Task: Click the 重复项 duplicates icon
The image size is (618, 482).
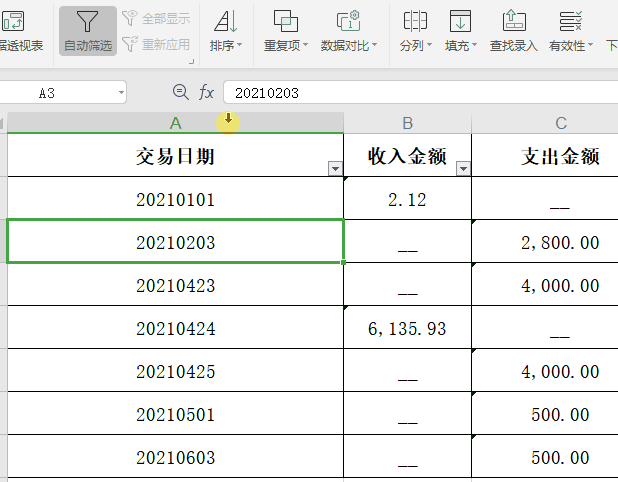Action: point(286,21)
